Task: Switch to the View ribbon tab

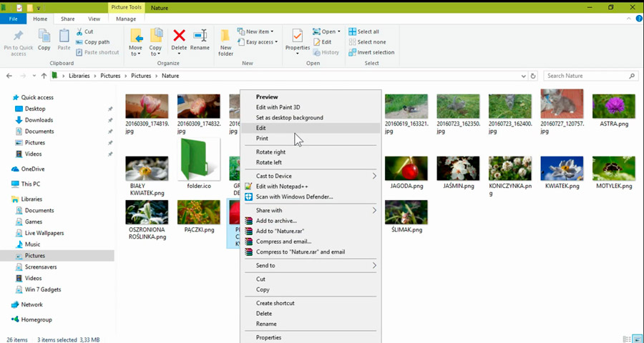Action: coord(94,19)
